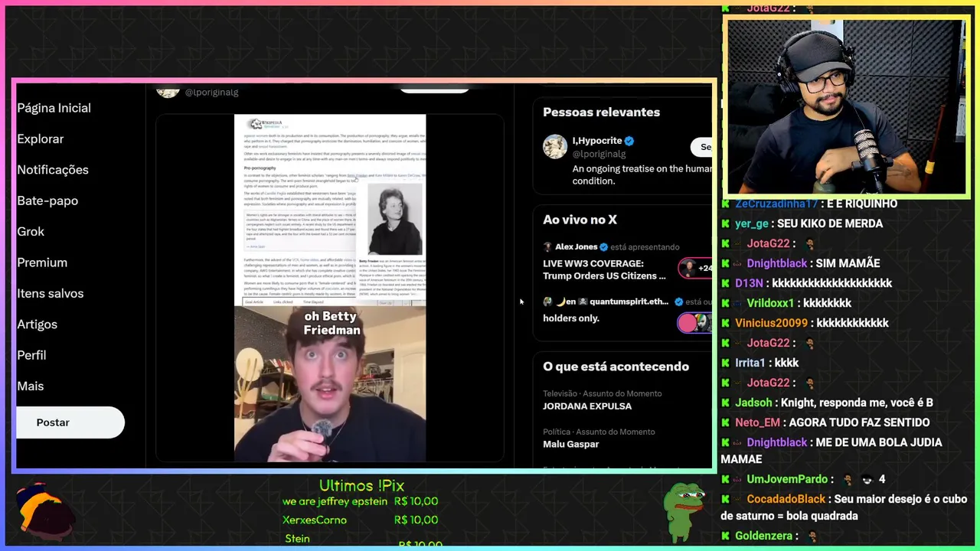This screenshot has width=980, height=551.
Task: Click quantumspirit.eth avatar icon
Action: 547,302
